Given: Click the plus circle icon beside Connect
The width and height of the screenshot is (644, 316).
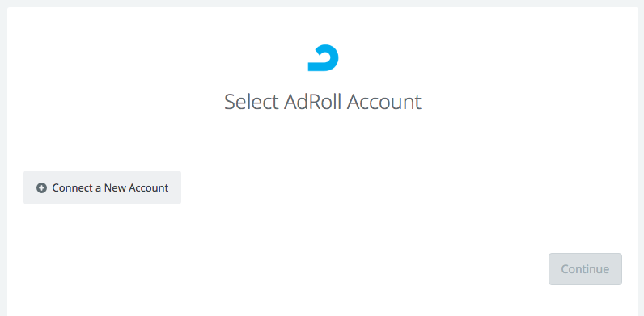Looking at the screenshot, I should pyautogui.click(x=41, y=188).
